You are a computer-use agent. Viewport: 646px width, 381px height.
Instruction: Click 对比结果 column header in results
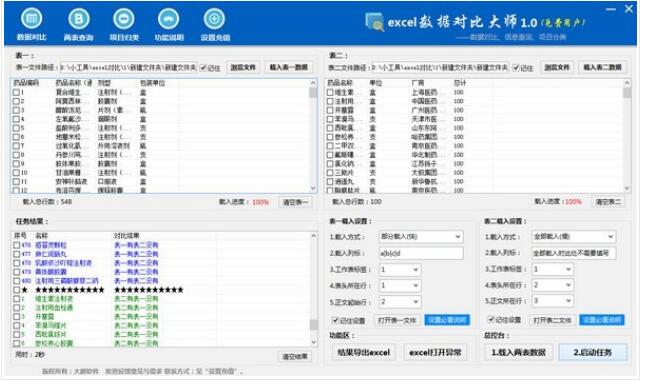126,236
